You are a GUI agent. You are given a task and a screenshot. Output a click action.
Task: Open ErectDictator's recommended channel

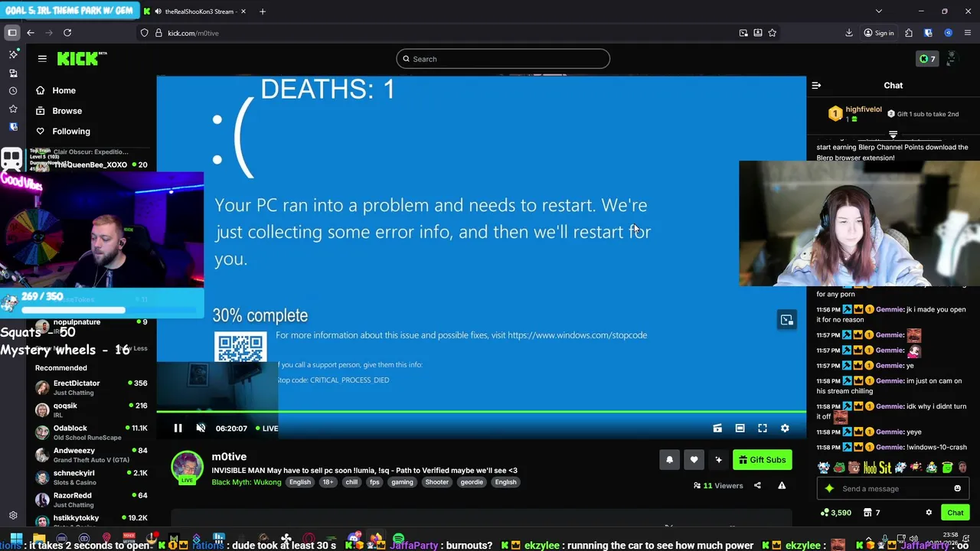click(91, 387)
